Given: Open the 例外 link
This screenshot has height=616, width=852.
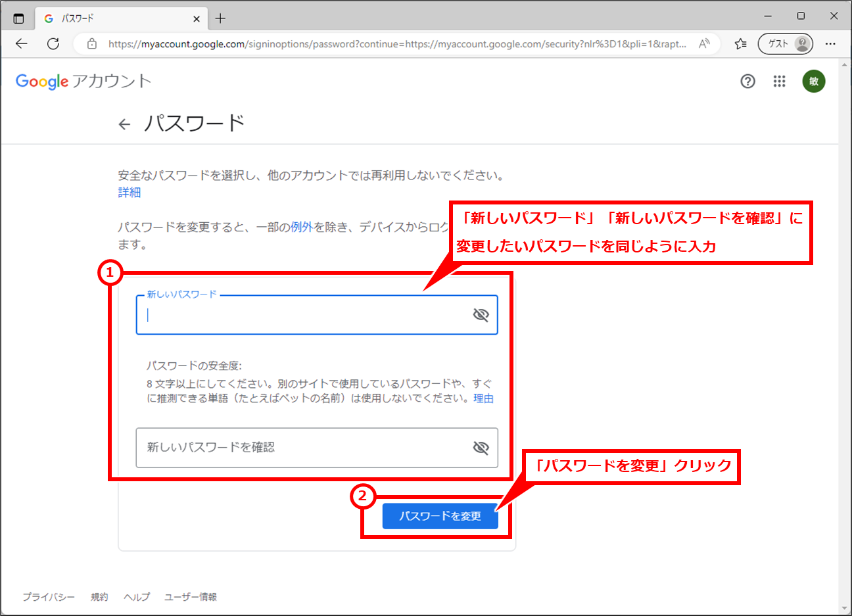Looking at the screenshot, I should (302, 227).
